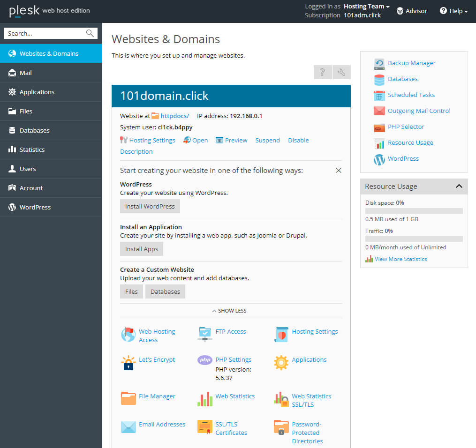The image size is (476, 448).
Task: Click the Hosting Settings icon in the grid
Action: tap(281, 335)
